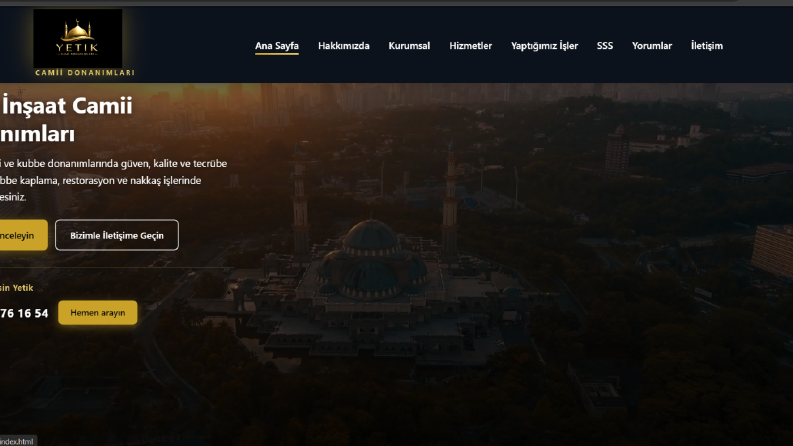Click the status bar index.html link preview
The width and height of the screenshot is (793, 446).
pyautogui.click(x=17, y=441)
